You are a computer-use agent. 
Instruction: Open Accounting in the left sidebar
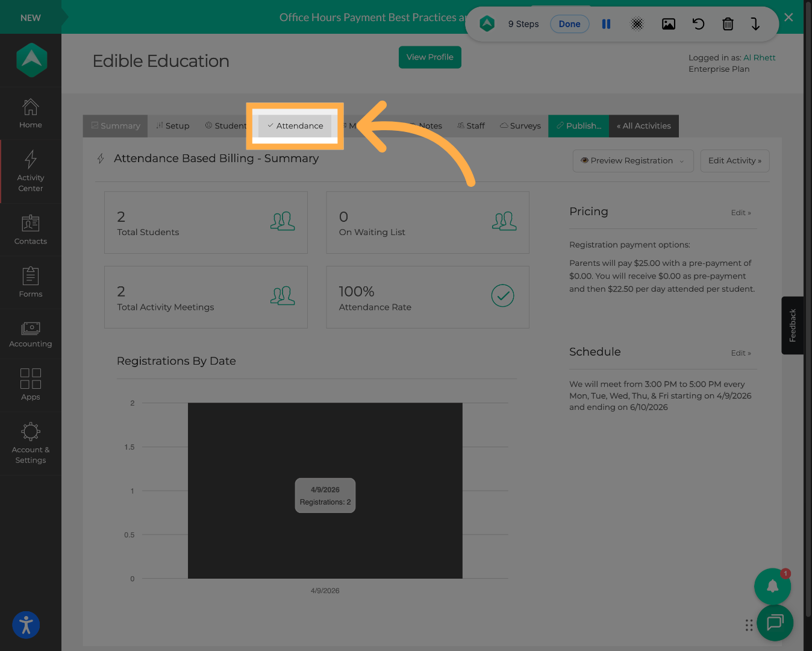pyautogui.click(x=31, y=335)
